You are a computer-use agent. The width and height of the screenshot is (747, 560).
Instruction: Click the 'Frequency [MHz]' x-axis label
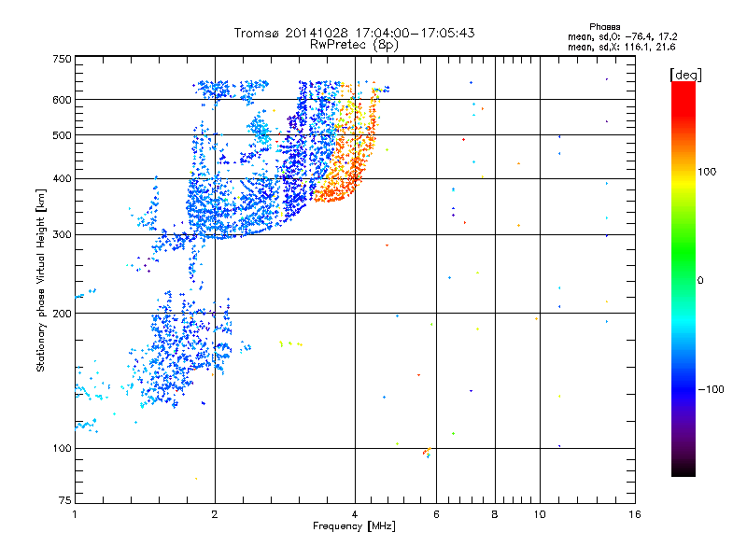[x=354, y=526]
